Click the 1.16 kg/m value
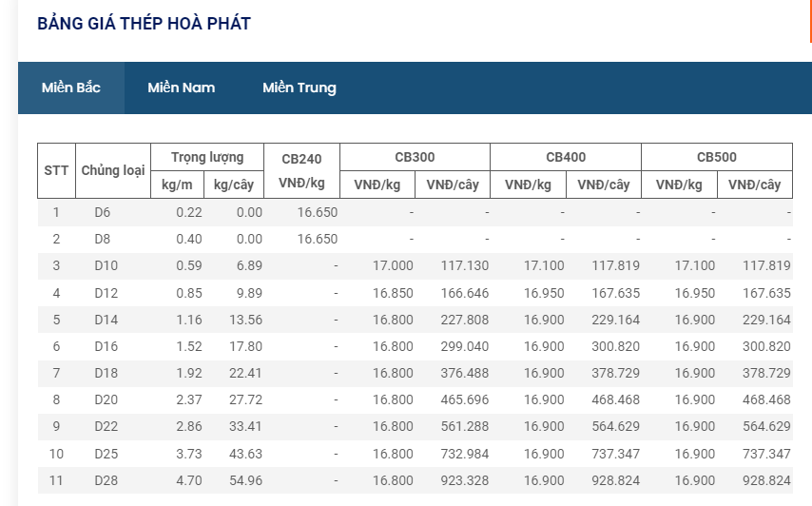 [189, 320]
